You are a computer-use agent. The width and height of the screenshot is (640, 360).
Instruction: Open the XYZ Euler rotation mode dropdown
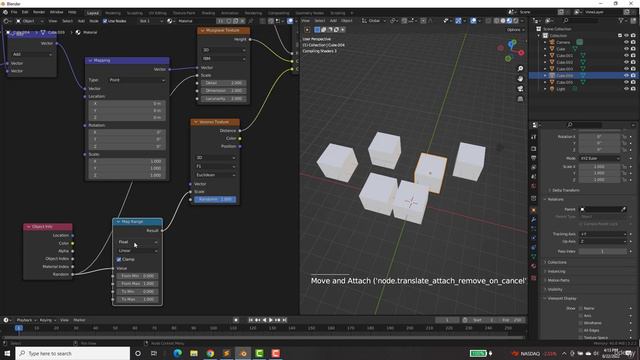click(599, 158)
